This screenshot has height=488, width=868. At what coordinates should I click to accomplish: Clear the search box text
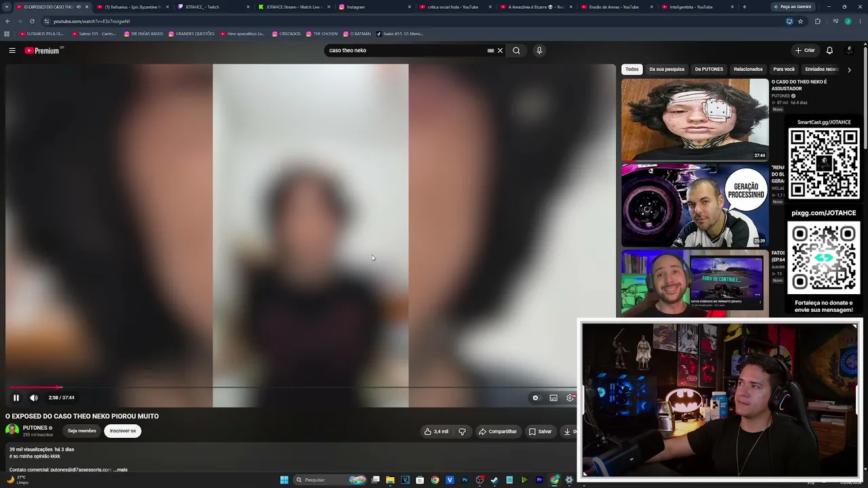point(500,50)
